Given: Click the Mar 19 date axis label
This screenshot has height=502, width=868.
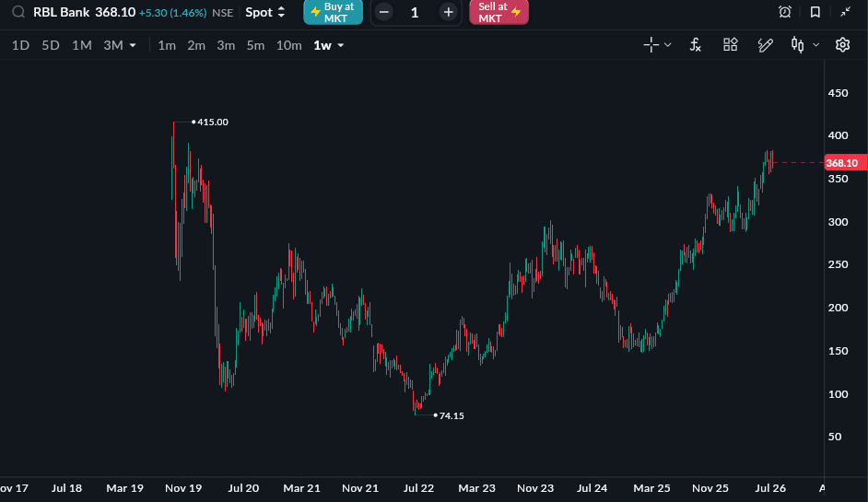Looking at the screenshot, I should [124, 488].
